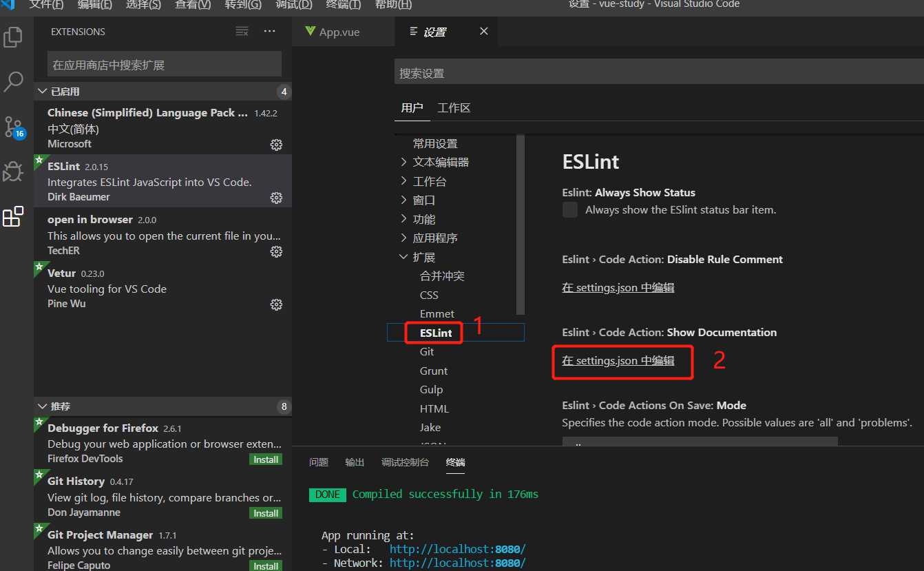Open gear menu for Vetur extension
The image size is (924, 571).
[x=276, y=304]
